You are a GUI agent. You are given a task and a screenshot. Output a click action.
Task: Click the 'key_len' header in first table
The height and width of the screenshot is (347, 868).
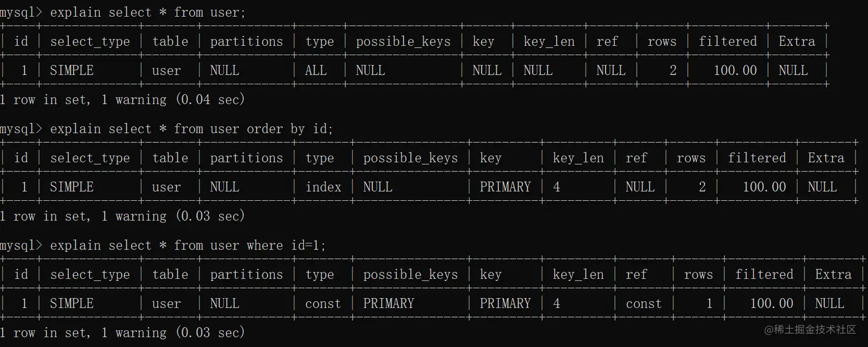tap(549, 41)
